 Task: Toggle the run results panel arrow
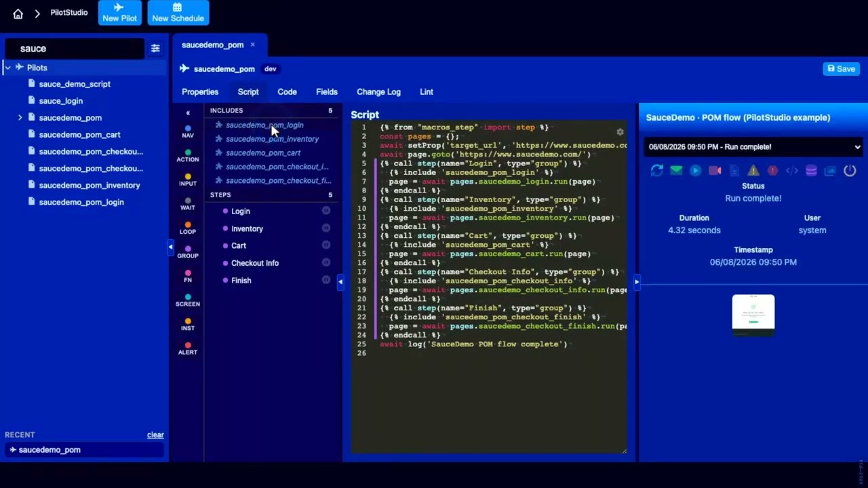(x=636, y=281)
